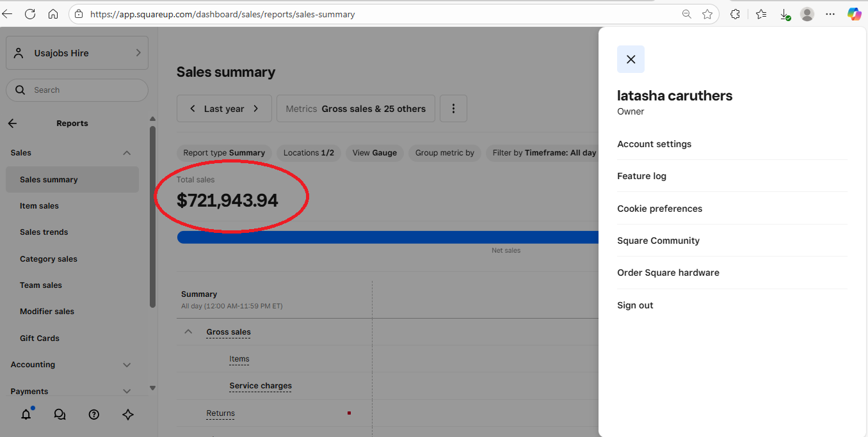Open the browser extensions puzzle icon
This screenshot has width=868, height=437.
point(735,14)
